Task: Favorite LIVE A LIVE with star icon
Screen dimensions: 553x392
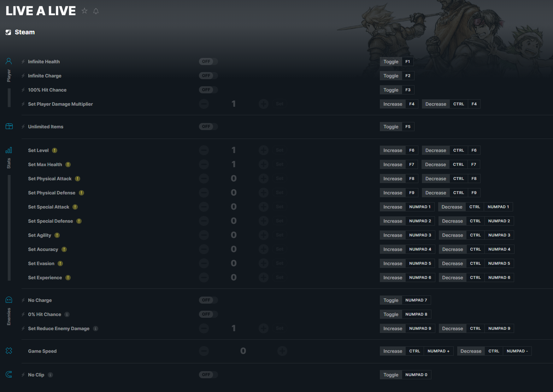Action: pos(84,11)
